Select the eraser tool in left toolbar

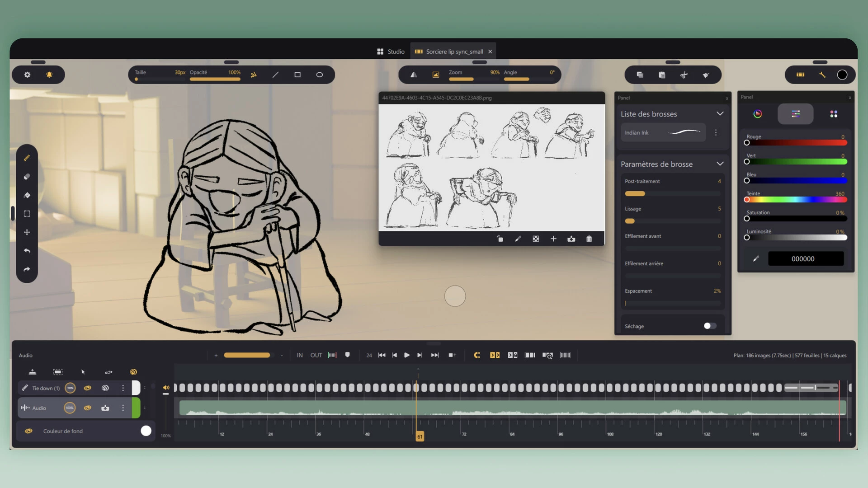(x=27, y=177)
